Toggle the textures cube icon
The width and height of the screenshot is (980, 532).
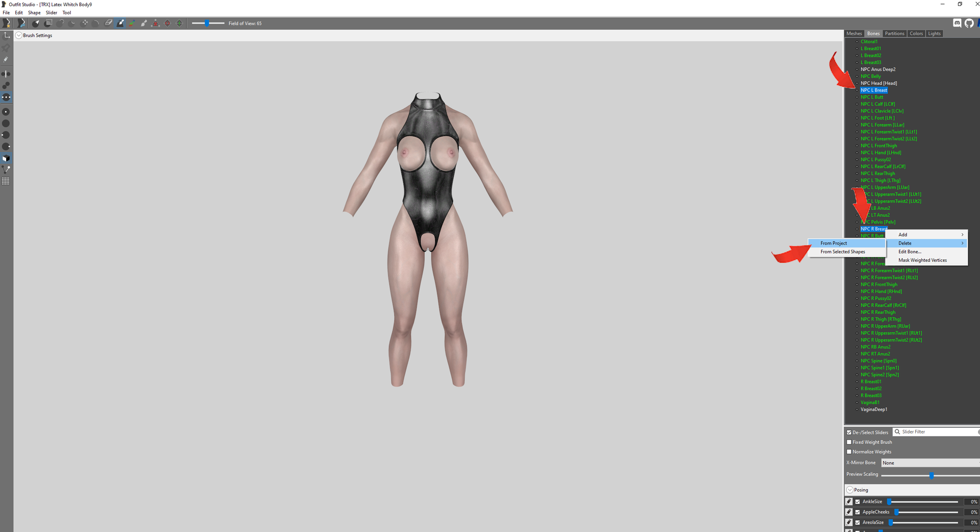pyautogui.click(x=6, y=158)
